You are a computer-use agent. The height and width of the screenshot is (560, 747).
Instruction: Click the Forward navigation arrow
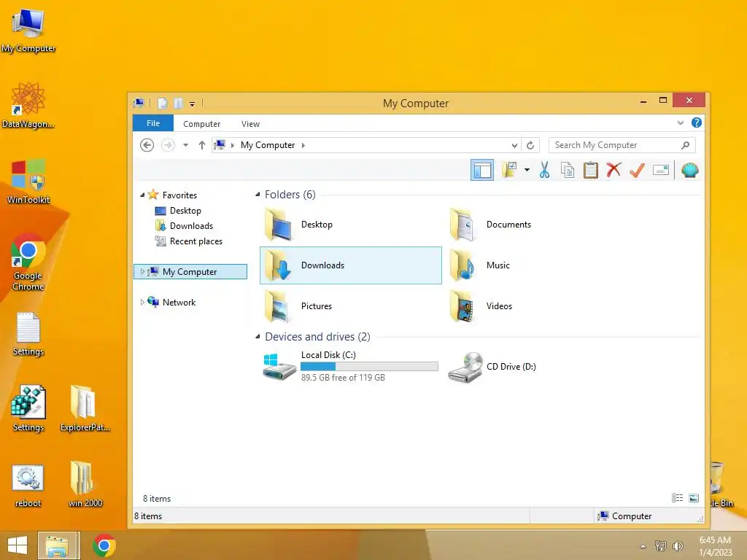click(x=169, y=145)
